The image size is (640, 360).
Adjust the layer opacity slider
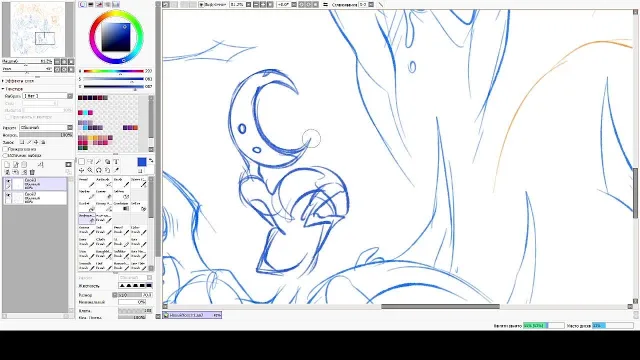tap(46, 135)
